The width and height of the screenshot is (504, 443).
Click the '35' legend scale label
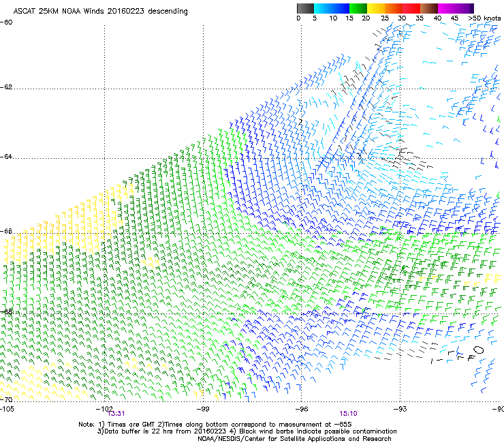[420, 18]
